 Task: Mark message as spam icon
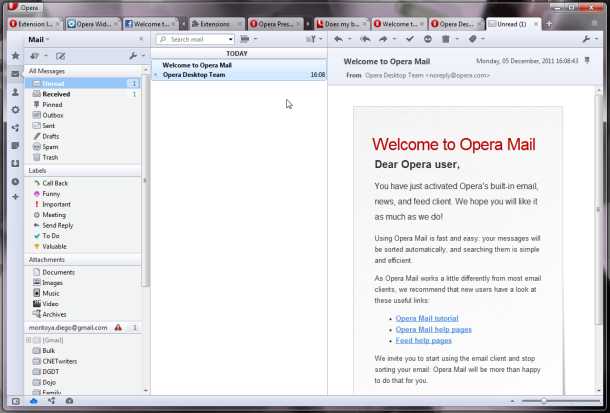pyautogui.click(x=428, y=39)
